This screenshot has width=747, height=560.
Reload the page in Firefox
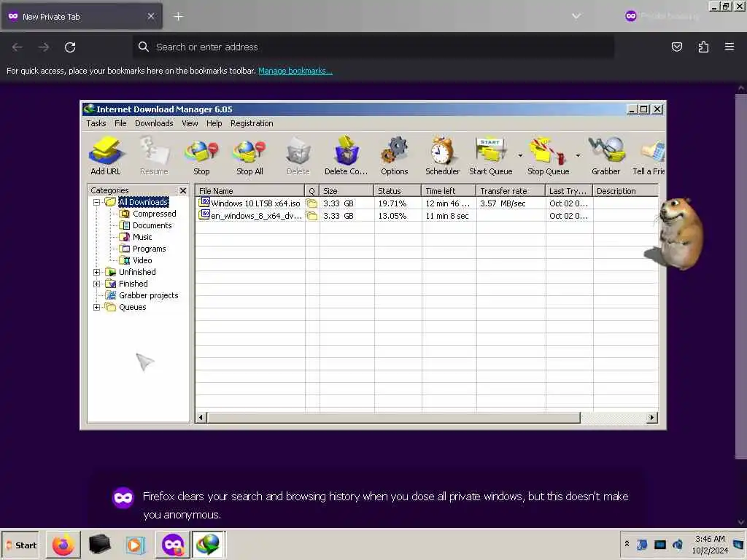tap(70, 47)
